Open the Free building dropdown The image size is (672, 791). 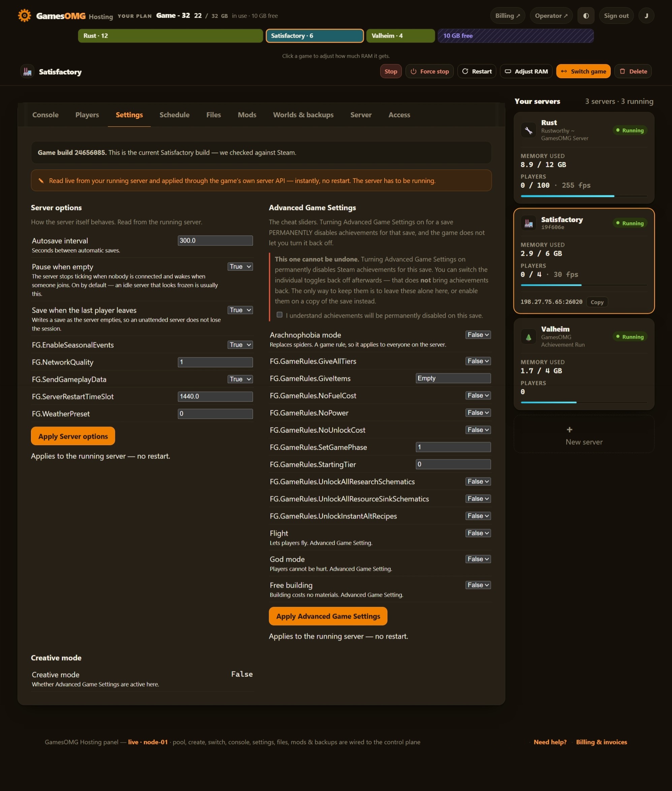click(478, 585)
